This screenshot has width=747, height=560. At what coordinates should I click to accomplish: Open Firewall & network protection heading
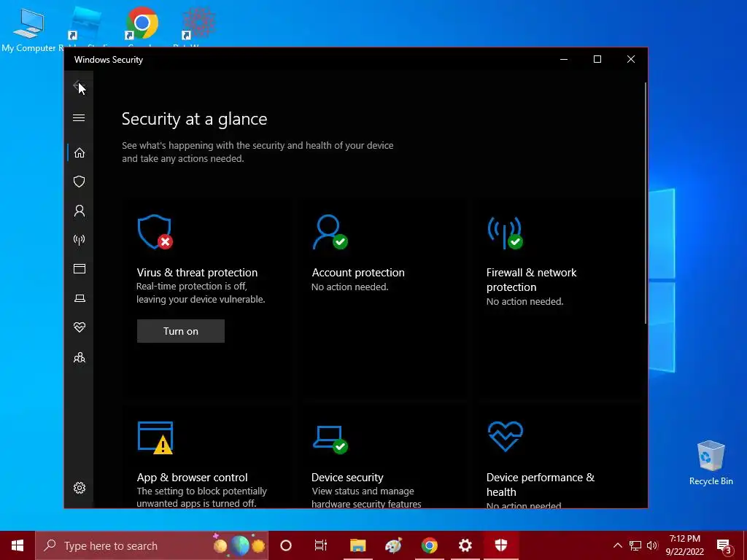pyautogui.click(x=531, y=279)
